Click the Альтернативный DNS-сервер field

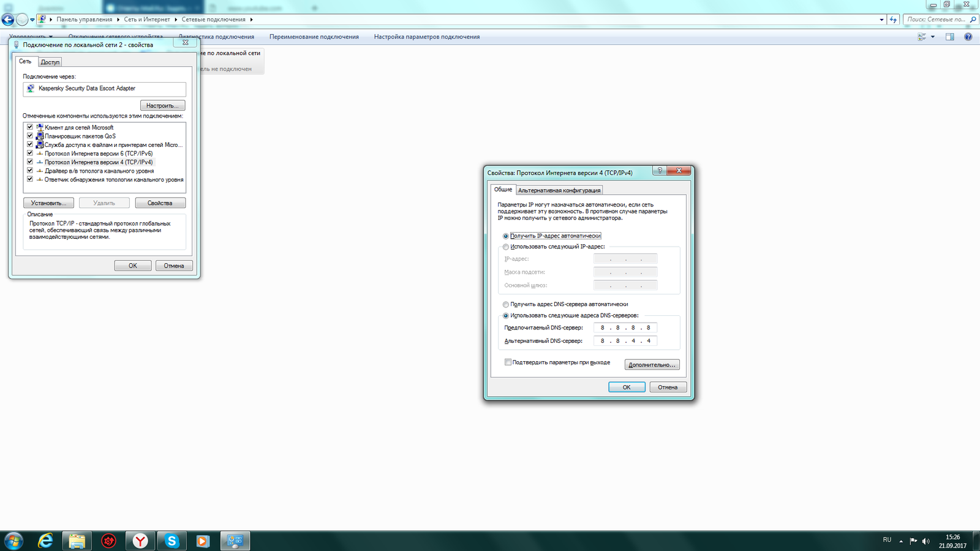click(x=625, y=341)
